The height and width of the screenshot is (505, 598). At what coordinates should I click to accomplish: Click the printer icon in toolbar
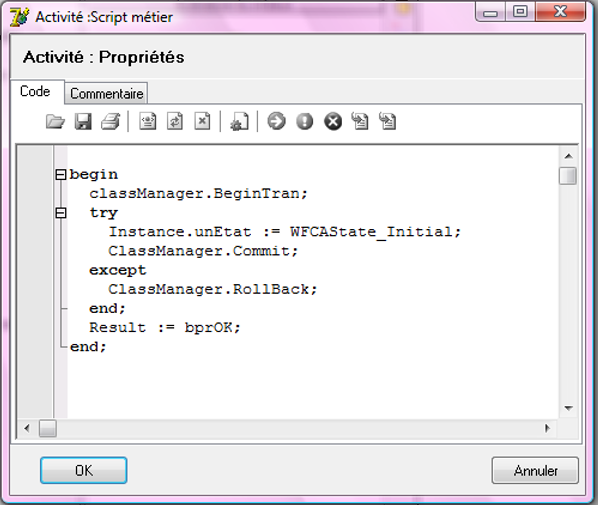point(111,122)
